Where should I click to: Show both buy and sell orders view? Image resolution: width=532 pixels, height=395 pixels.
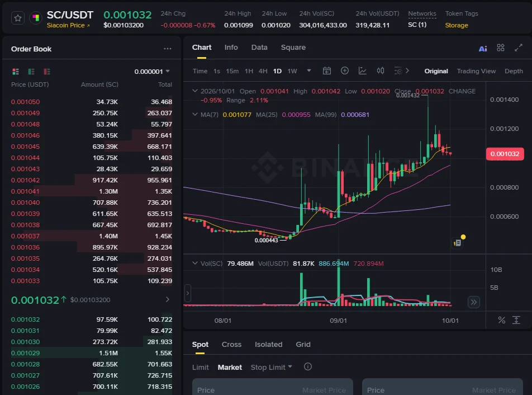coord(16,71)
